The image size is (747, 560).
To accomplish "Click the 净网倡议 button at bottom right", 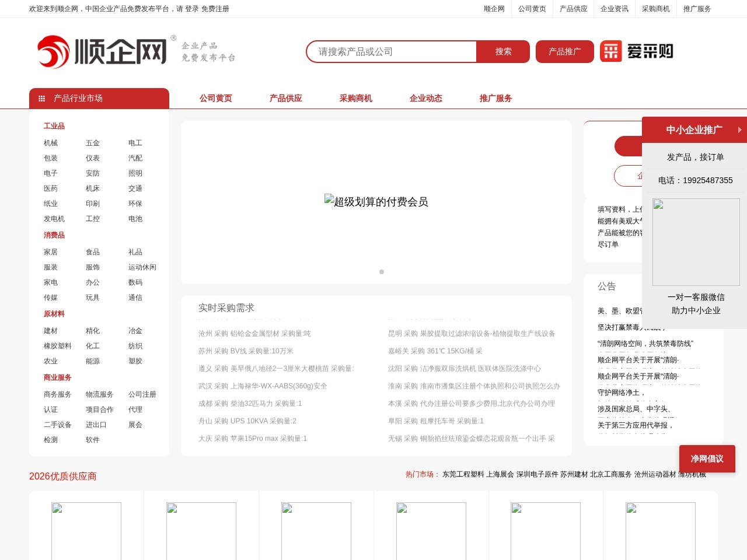I will (x=707, y=459).
